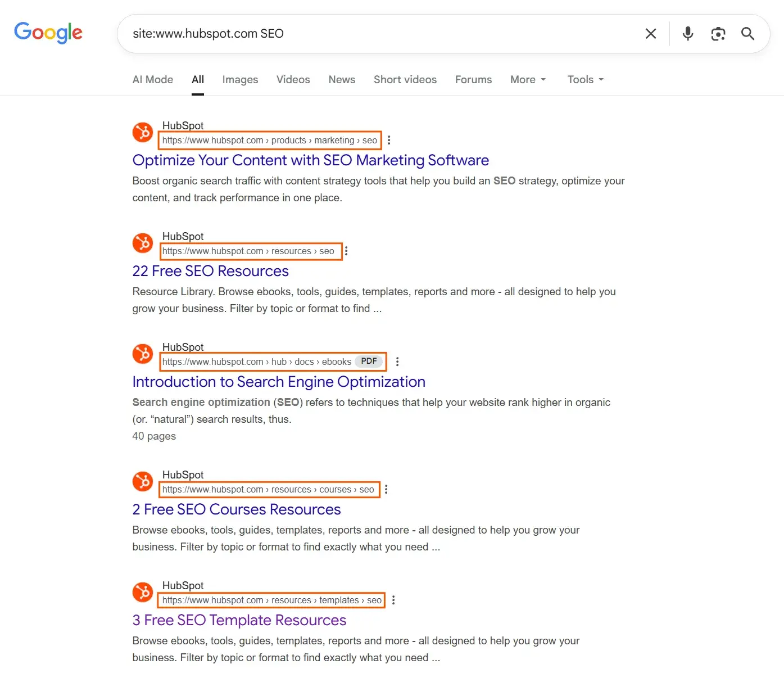Click the PDF badge on the ebooks result
This screenshot has width=784, height=673.
coord(369,361)
